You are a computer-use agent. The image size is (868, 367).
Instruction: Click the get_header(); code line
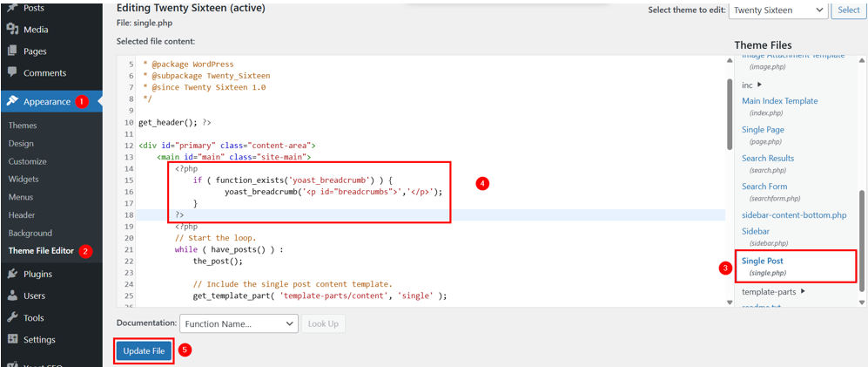click(174, 122)
